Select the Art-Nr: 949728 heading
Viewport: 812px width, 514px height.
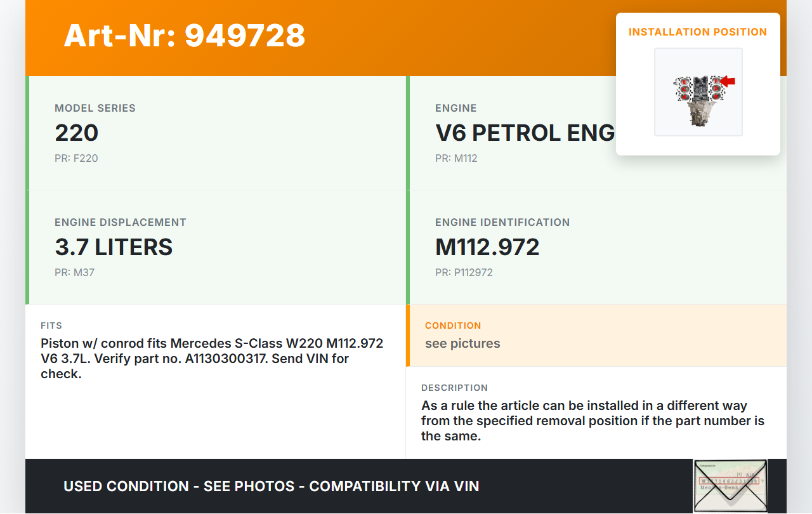click(x=185, y=36)
